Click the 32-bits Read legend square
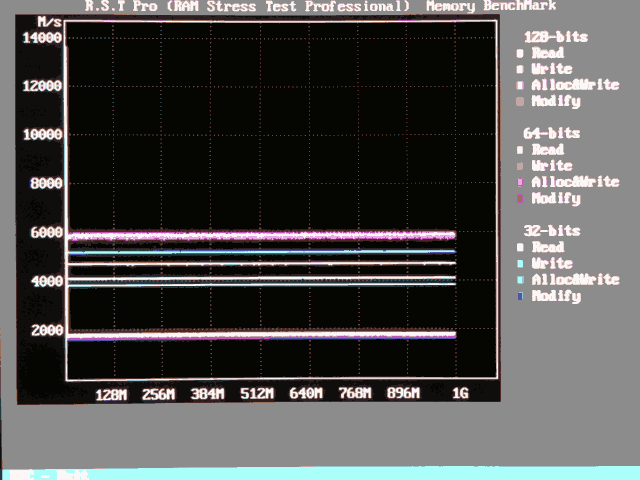 click(x=520, y=247)
